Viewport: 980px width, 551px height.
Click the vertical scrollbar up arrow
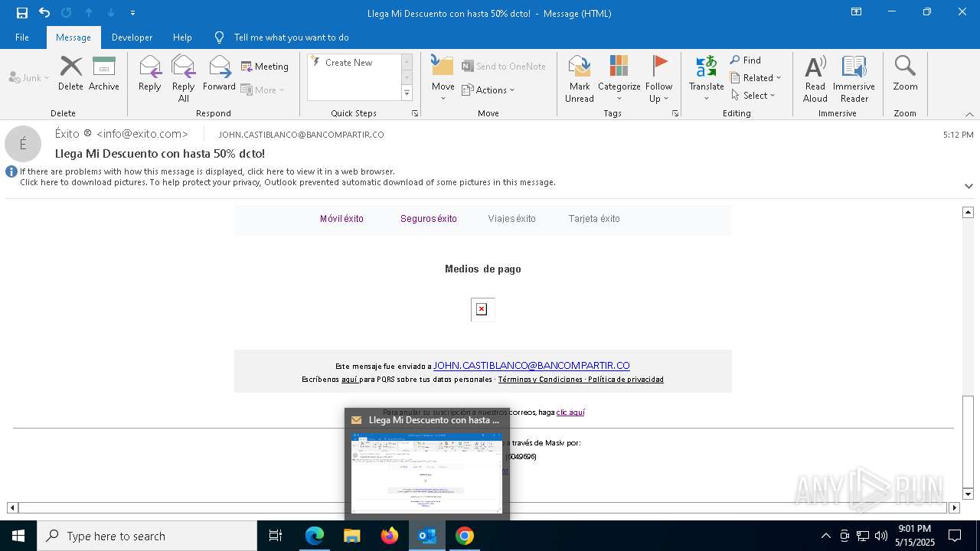[968, 212]
